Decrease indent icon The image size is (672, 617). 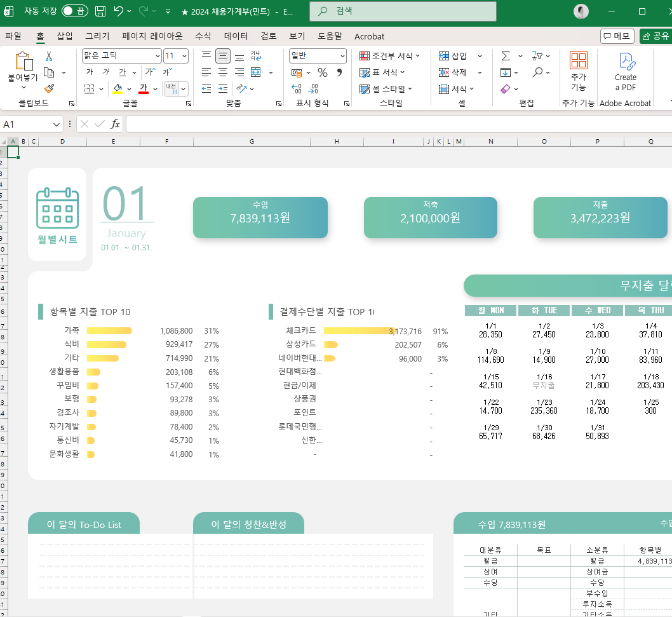coord(206,89)
